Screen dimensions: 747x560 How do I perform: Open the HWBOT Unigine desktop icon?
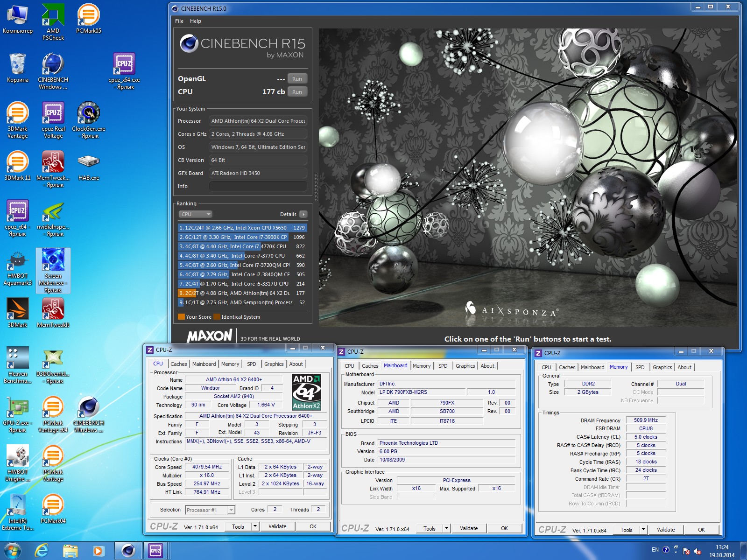(18, 463)
